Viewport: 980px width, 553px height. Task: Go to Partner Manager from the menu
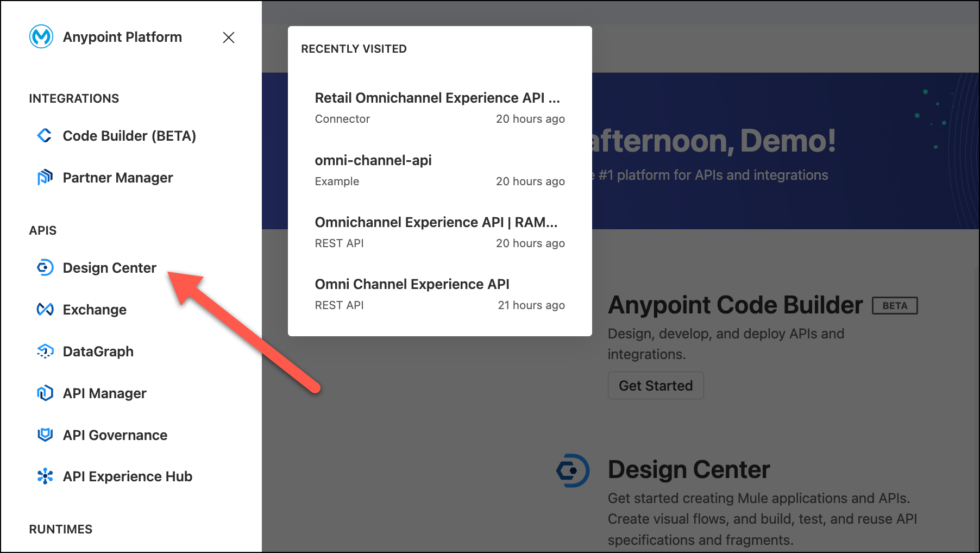point(118,178)
